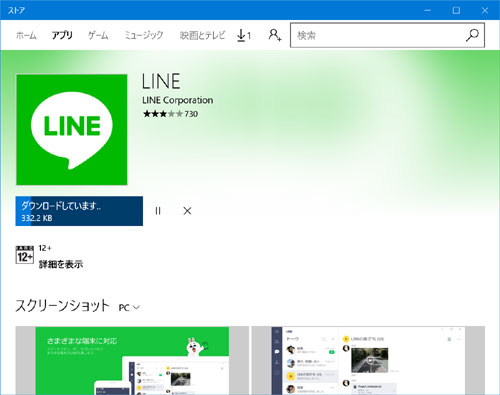The image size is (500, 395).
Task: Cancel the LINE download with X
Action: coord(187,211)
